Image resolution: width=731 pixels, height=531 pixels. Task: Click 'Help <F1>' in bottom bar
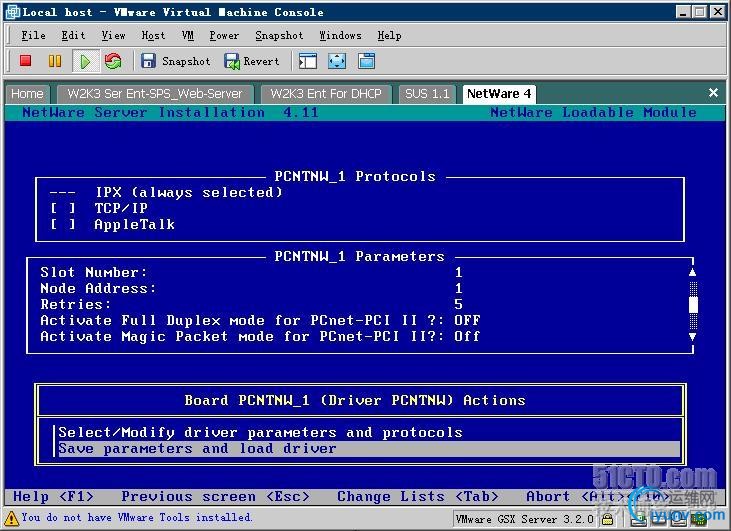tap(53, 496)
